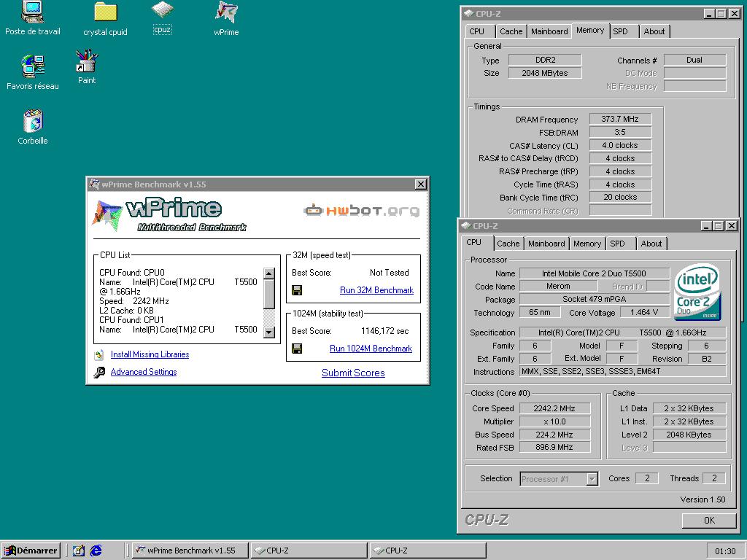
Task: Click the hwbot.org logo in wPrime
Action: coord(362,210)
